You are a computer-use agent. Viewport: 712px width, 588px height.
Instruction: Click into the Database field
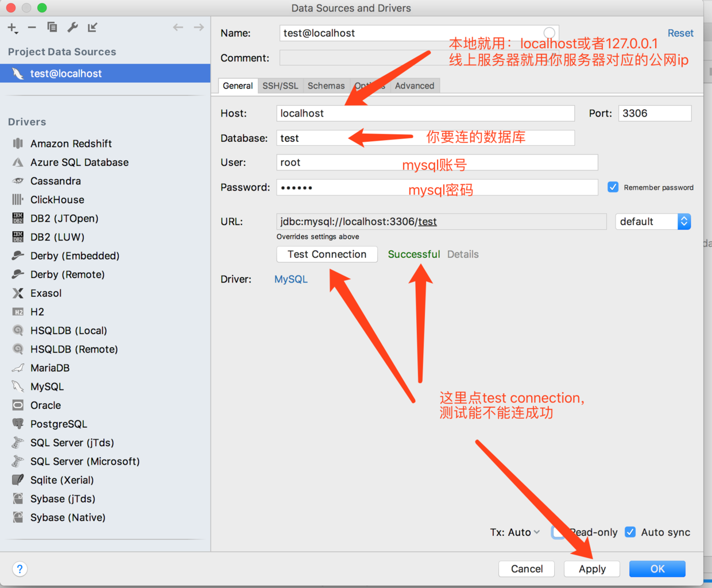(425, 138)
